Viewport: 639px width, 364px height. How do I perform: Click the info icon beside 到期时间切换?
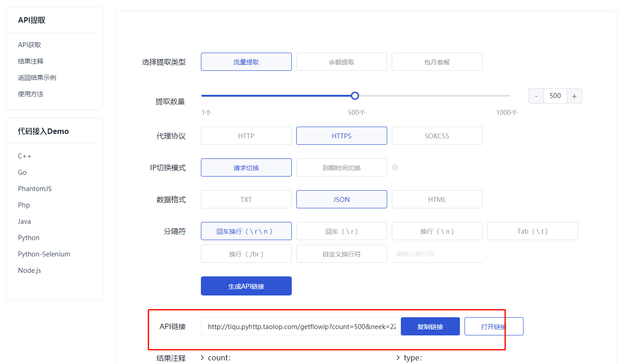[x=395, y=167]
